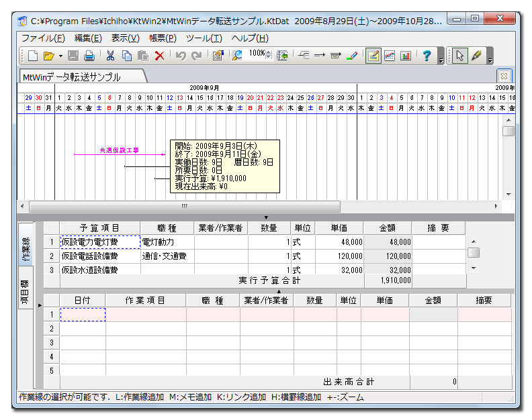Create a new file with the blank page icon
The width and height of the screenshot is (532, 420).
[32, 55]
